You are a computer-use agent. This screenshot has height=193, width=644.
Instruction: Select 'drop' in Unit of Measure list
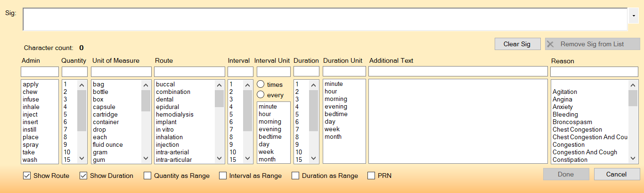coord(99,130)
